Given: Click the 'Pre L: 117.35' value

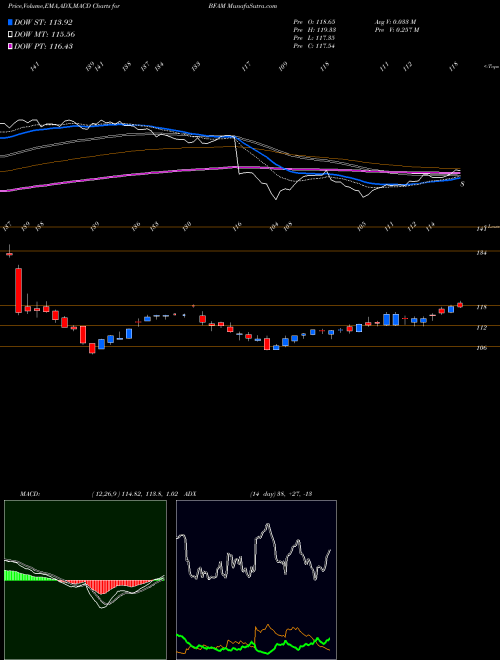Looking at the screenshot, I should tap(314, 38).
